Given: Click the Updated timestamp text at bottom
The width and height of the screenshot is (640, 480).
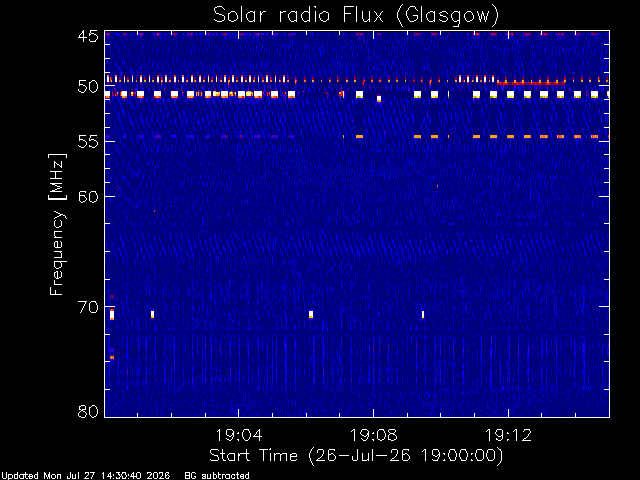Looking at the screenshot, I should point(85,476).
